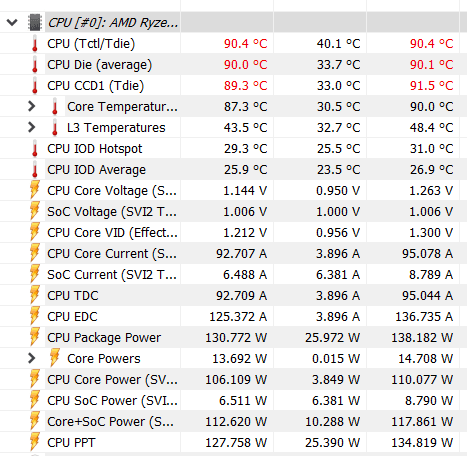Expand the Core Powers sub-list
Viewport: 467px width, 456px height.
coord(31,358)
